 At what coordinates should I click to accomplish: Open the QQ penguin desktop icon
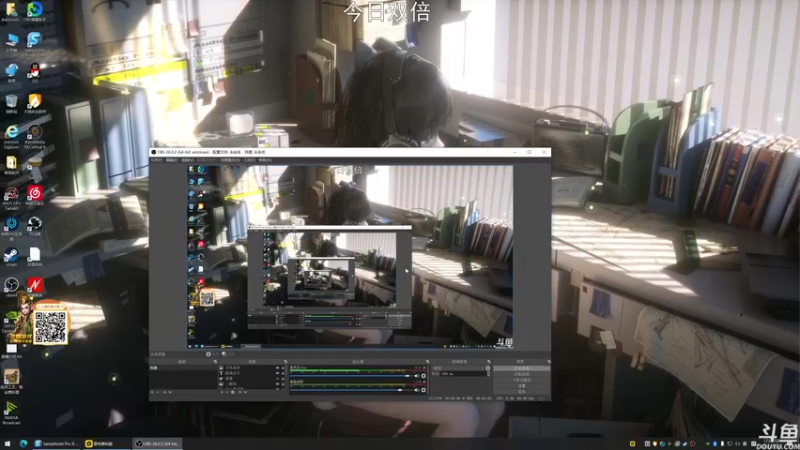click(35, 70)
